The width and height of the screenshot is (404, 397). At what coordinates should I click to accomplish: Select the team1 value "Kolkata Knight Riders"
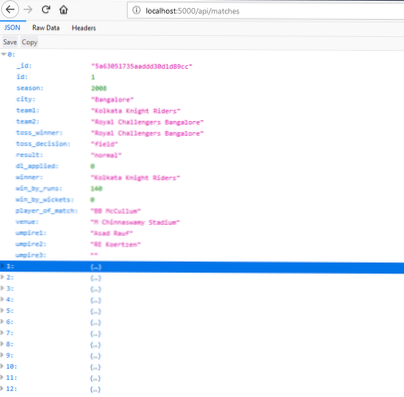pos(136,111)
